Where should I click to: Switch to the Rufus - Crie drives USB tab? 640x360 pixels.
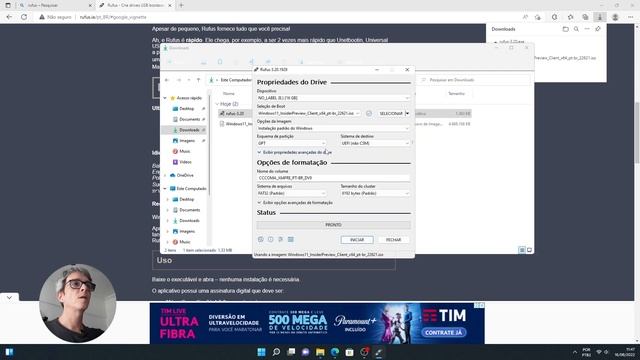135,5
